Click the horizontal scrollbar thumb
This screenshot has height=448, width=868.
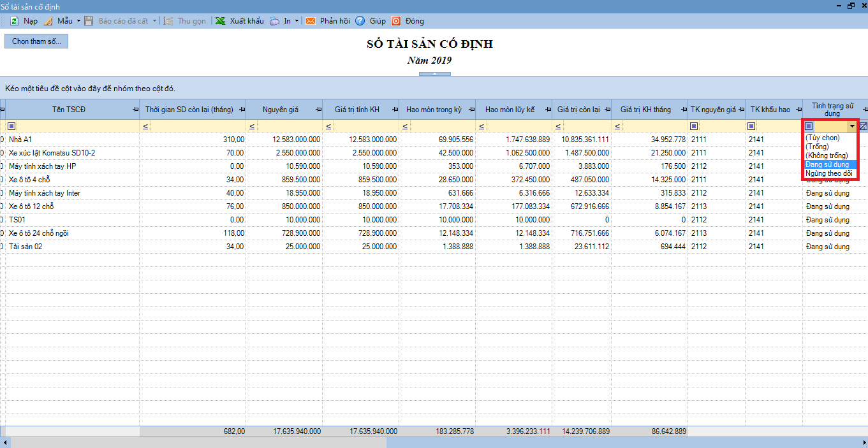point(200,442)
